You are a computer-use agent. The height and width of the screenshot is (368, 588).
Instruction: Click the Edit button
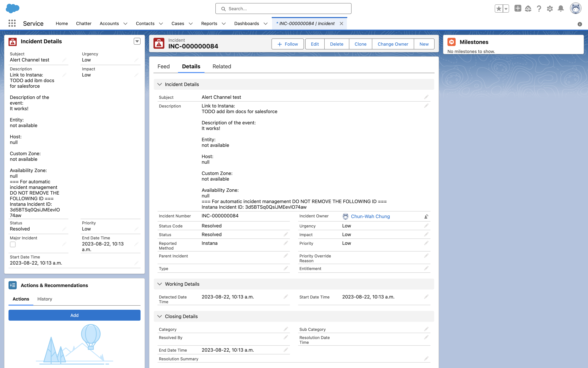point(315,44)
